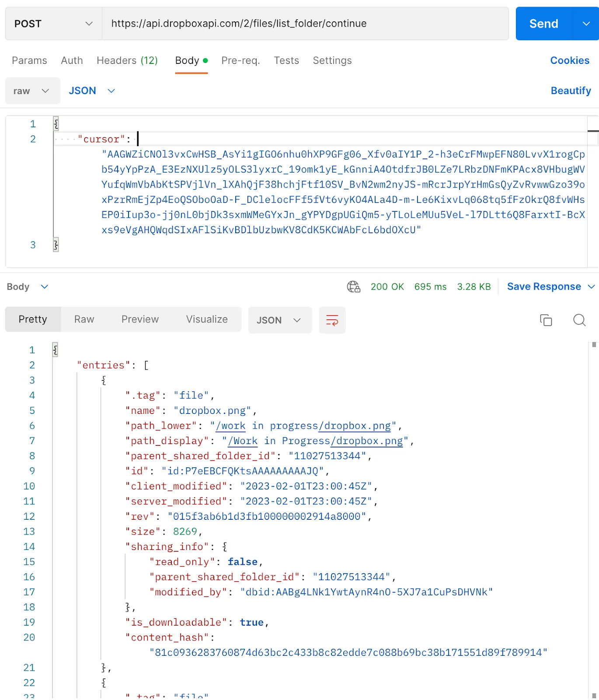Open the response JSON format dropdown

280,320
